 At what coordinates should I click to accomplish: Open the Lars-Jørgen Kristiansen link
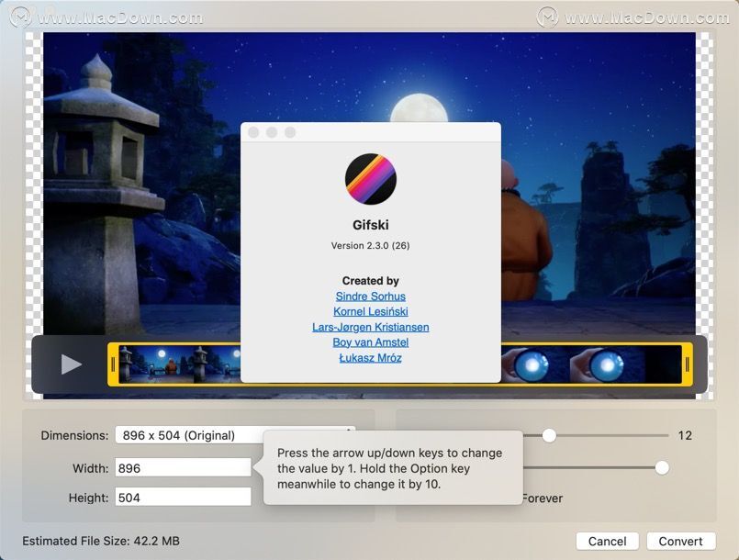[371, 327]
